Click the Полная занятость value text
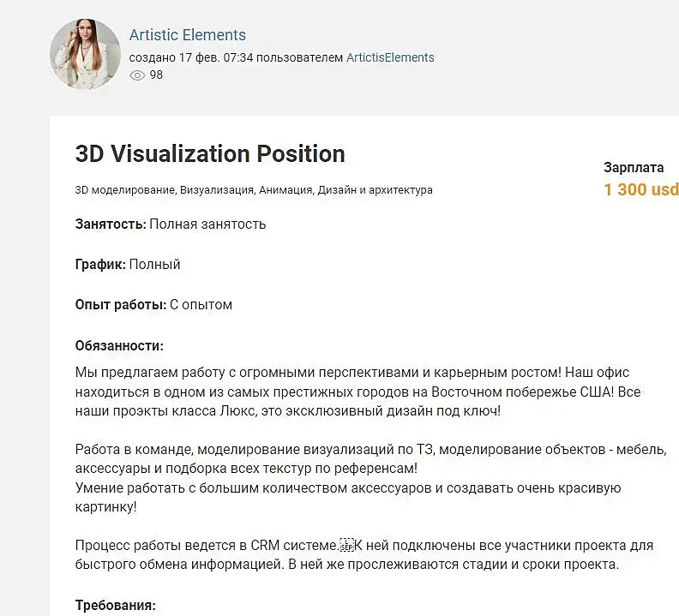This screenshot has height=616, width=679. pyautogui.click(x=207, y=224)
